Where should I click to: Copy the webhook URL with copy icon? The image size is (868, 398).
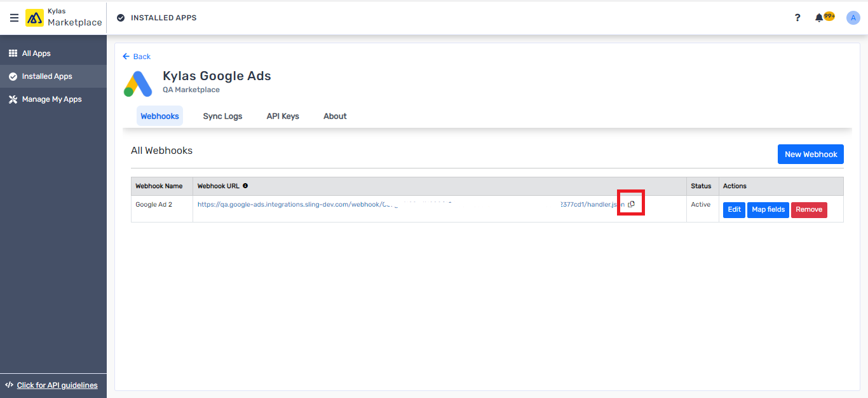(x=631, y=204)
